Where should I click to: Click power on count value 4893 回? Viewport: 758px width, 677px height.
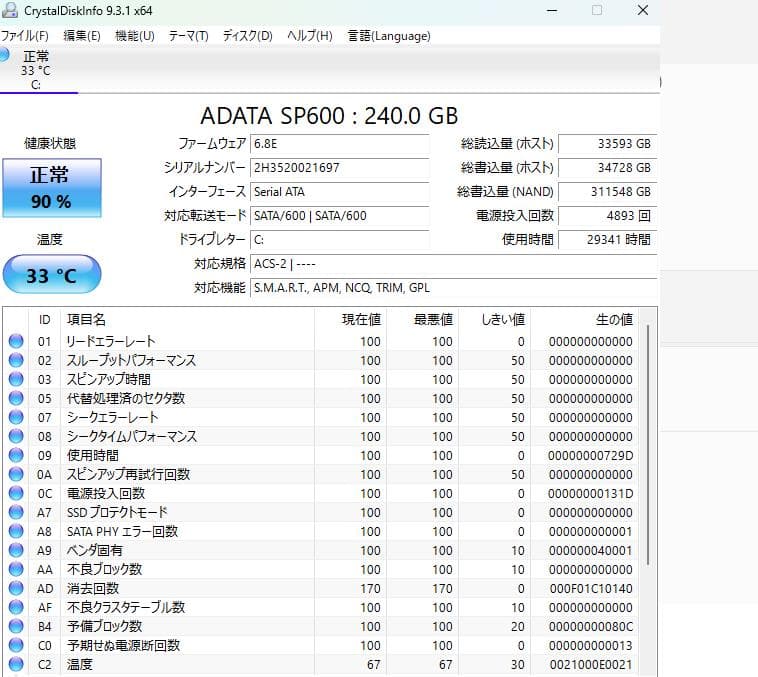click(x=608, y=216)
